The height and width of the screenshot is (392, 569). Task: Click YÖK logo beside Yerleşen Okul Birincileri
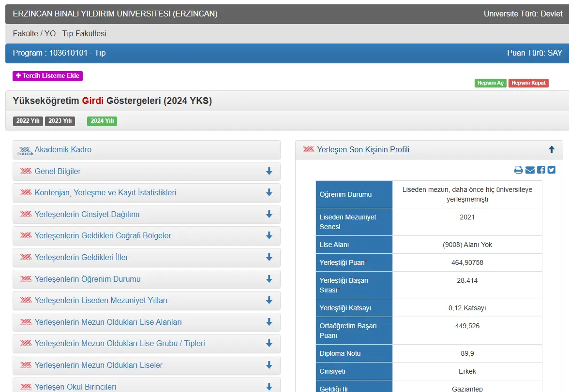click(x=26, y=387)
